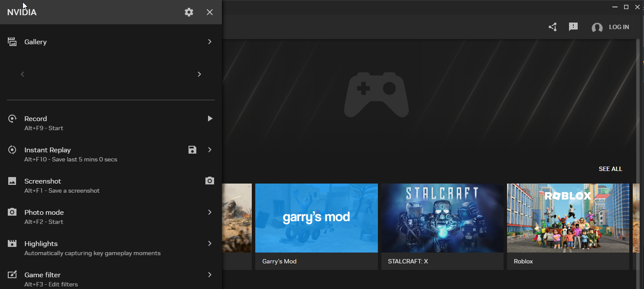Click SEE ALL games link

point(610,169)
